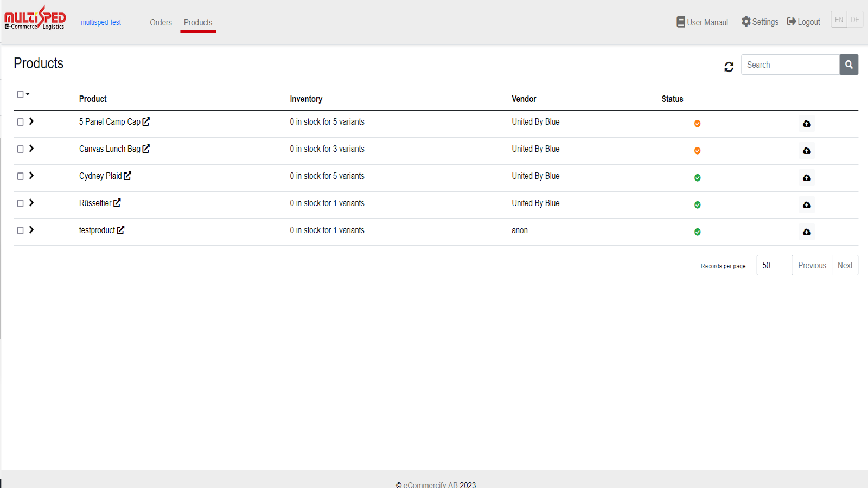Click the Logout link

coord(803,22)
